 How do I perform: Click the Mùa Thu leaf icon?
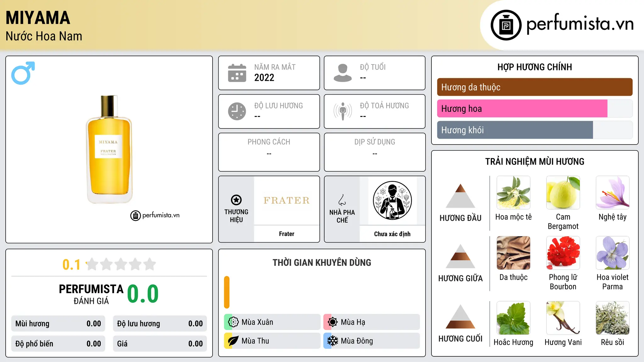(233, 341)
